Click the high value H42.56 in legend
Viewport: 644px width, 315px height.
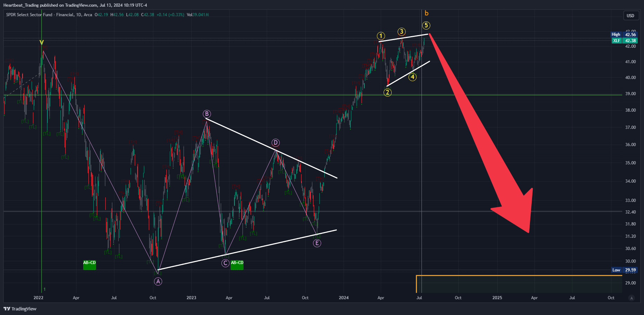point(117,15)
